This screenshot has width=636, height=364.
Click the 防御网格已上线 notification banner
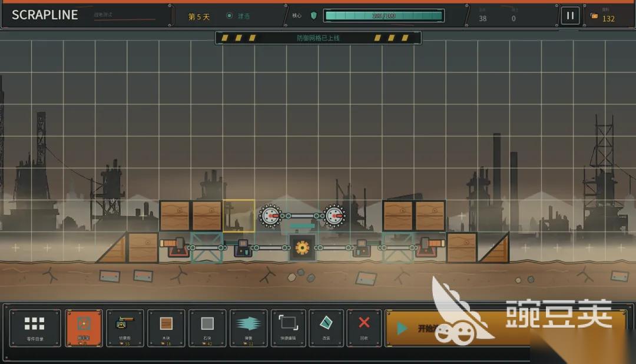pyautogui.click(x=318, y=38)
